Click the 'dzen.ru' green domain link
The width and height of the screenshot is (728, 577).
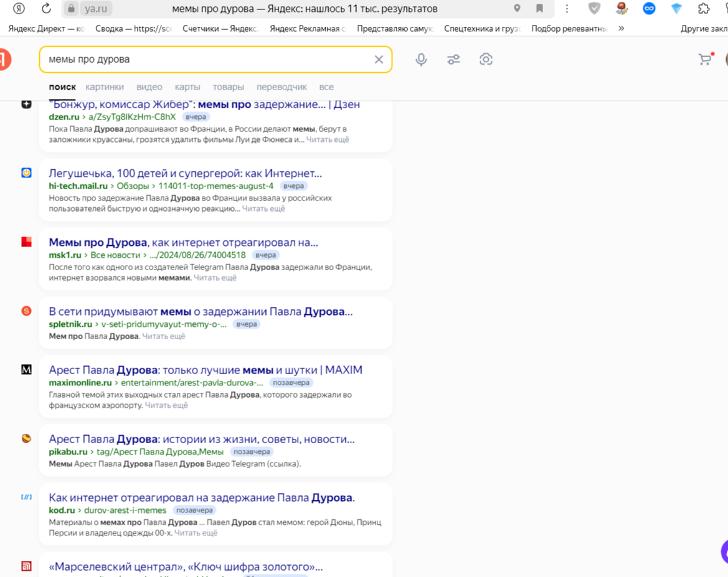[x=64, y=116]
